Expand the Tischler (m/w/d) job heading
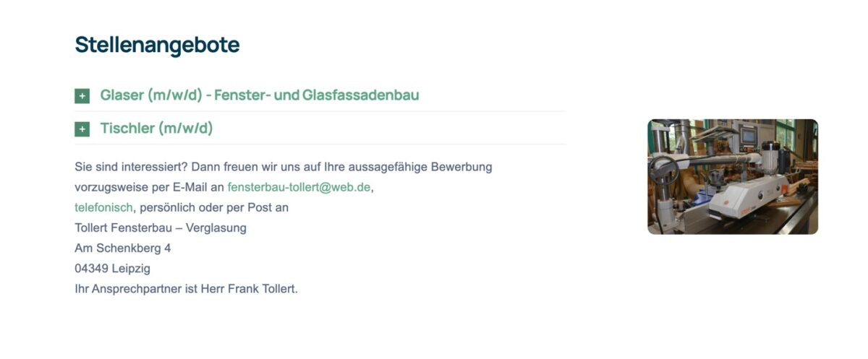 [156, 129]
